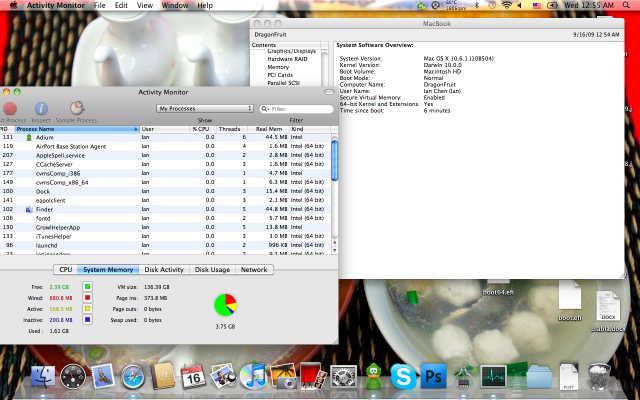Click the Inspect info icon
The image size is (640, 400).
[x=41, y=109]
